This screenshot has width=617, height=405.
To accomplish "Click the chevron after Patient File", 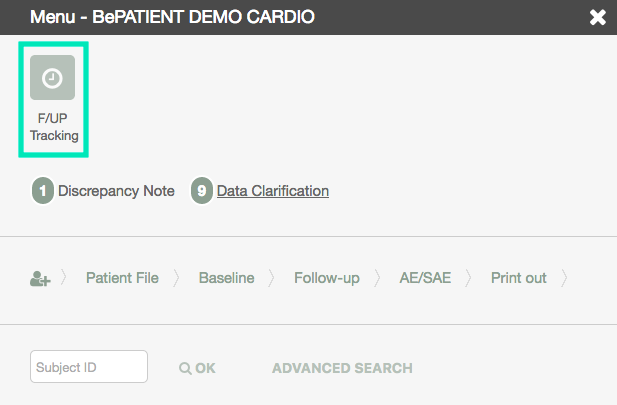I will coord(176,278).
